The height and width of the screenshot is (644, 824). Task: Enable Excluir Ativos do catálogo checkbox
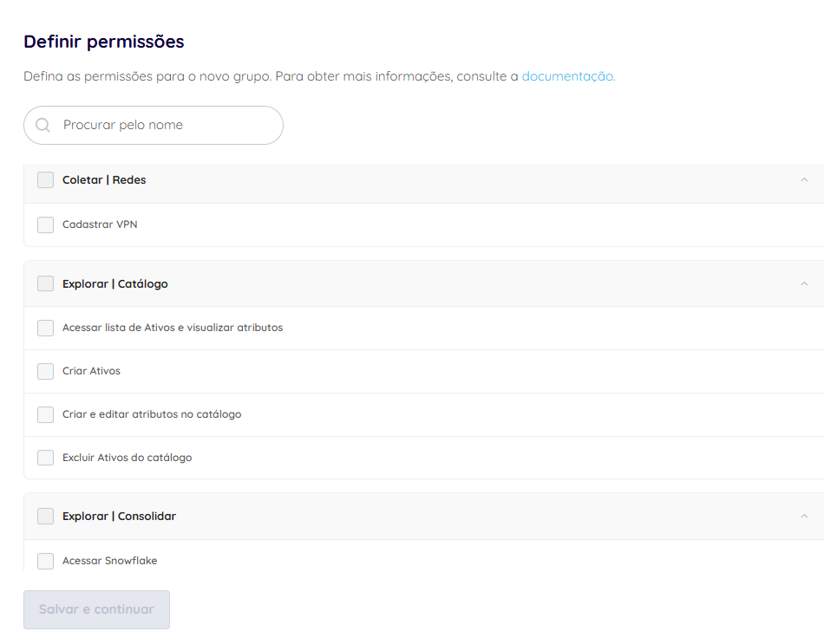(46, 458)
